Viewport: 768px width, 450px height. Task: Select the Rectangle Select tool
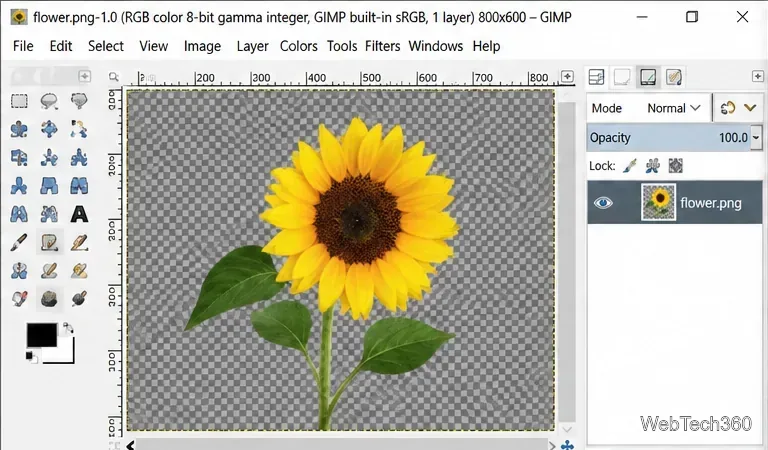pos(20,101)
